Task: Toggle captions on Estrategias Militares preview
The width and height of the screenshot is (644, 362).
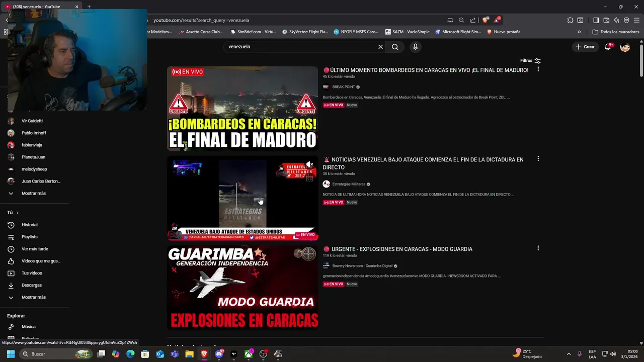Action: click(310, 178)
